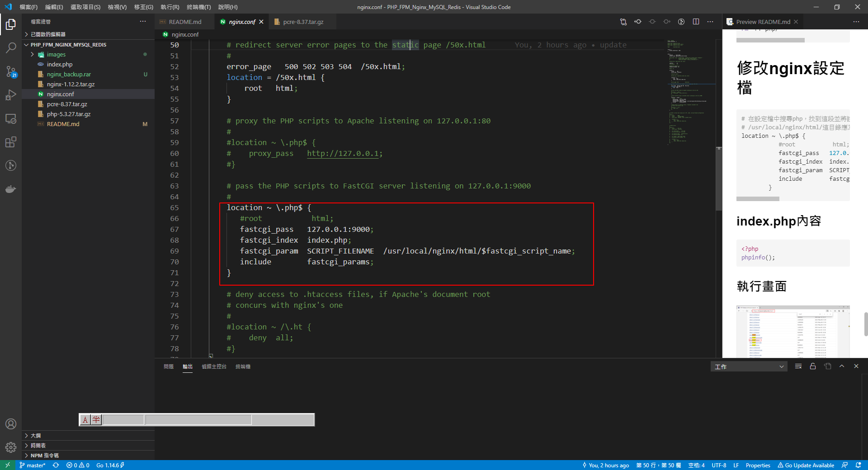Open the View menu
The image size is (868, 470).
117,7
